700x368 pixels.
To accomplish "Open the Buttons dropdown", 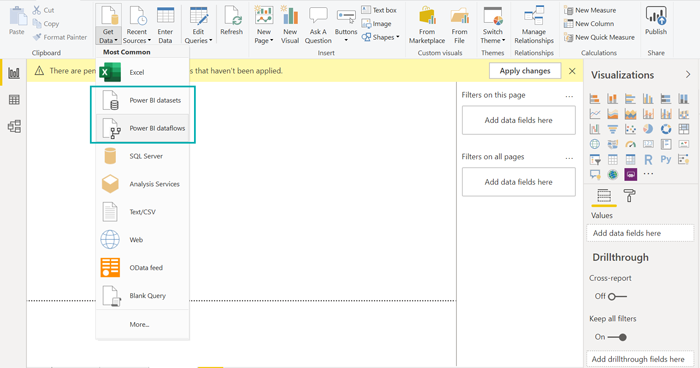I will coord(346,25).
